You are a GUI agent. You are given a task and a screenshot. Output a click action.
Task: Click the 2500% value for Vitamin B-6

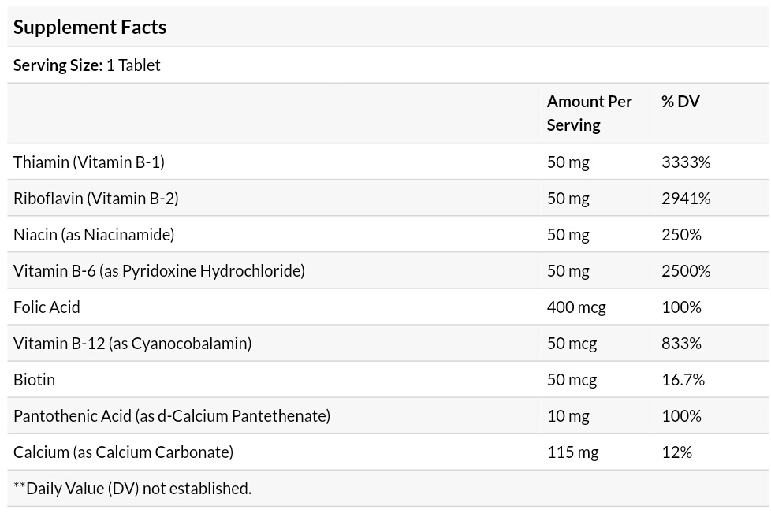[686, 271]
